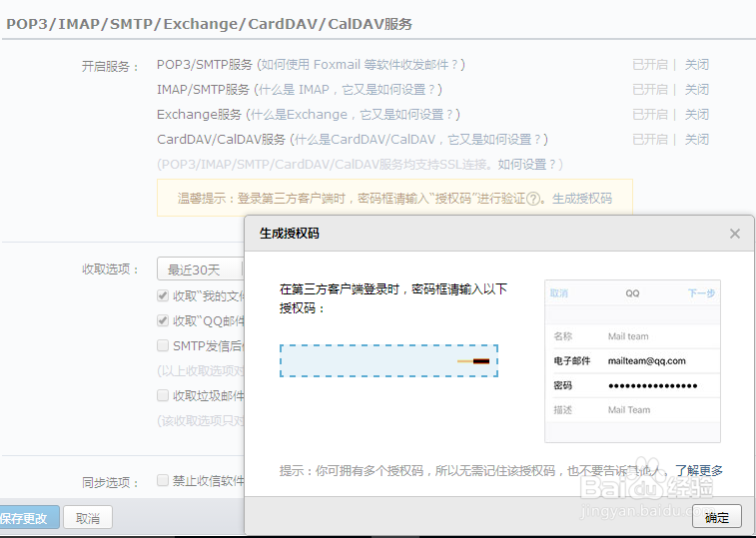Enable the 收取垃圾邮件 checkbox
The width and height of the screenshot is (756, 538).
click(163, 396)
